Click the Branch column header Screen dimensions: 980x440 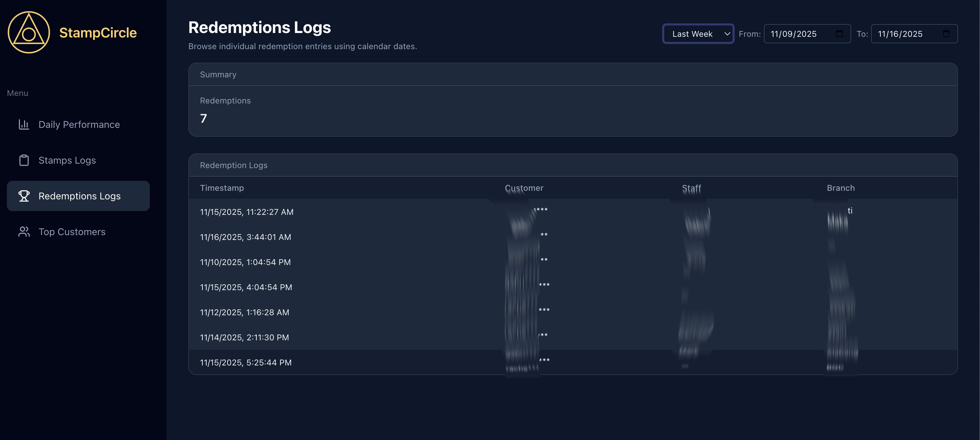840,188
